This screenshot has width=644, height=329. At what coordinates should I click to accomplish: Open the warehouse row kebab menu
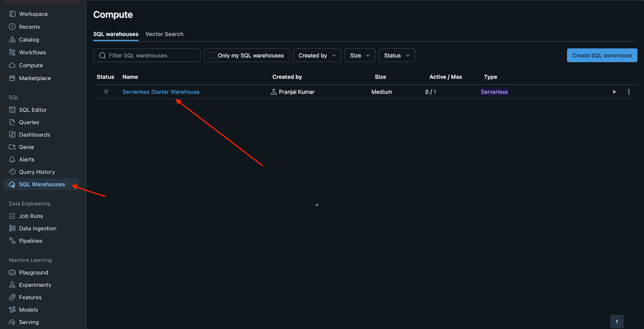629,92
